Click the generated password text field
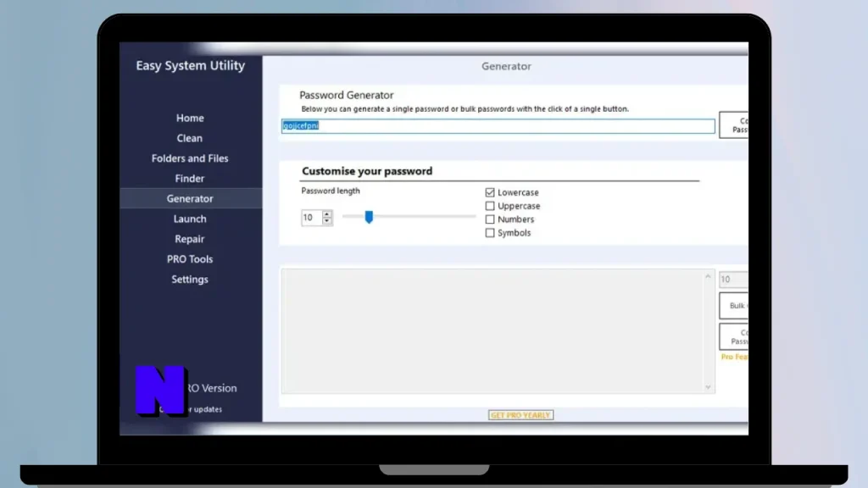Screen dimensions: 868x488 coord(498,126)
